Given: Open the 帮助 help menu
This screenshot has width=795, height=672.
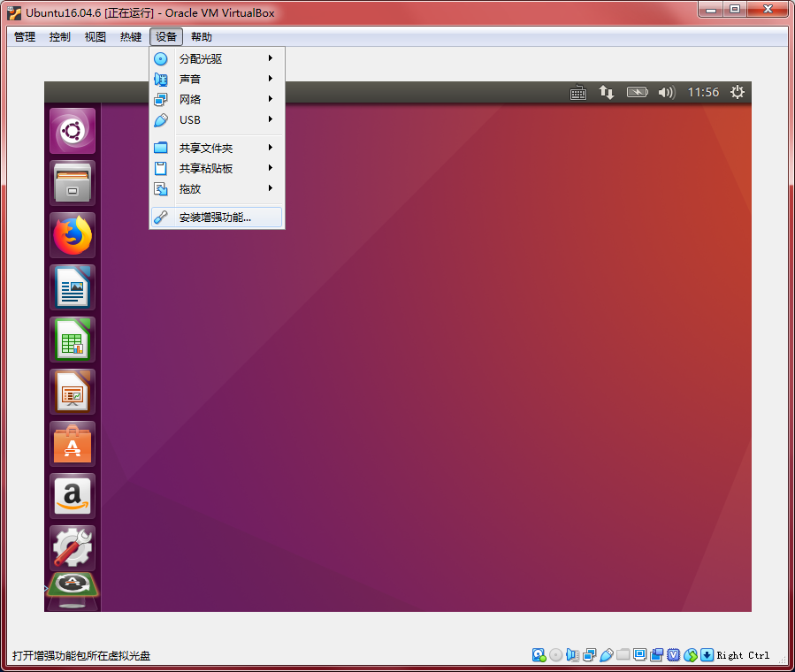Looking at the screenshot, I should tap(202, 37).
